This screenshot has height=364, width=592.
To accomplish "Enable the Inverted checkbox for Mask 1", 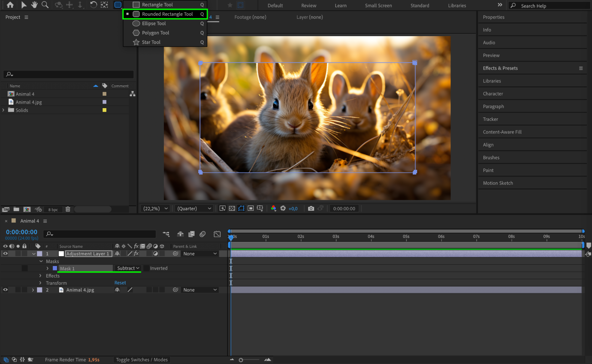I will [x=146, y=268].
